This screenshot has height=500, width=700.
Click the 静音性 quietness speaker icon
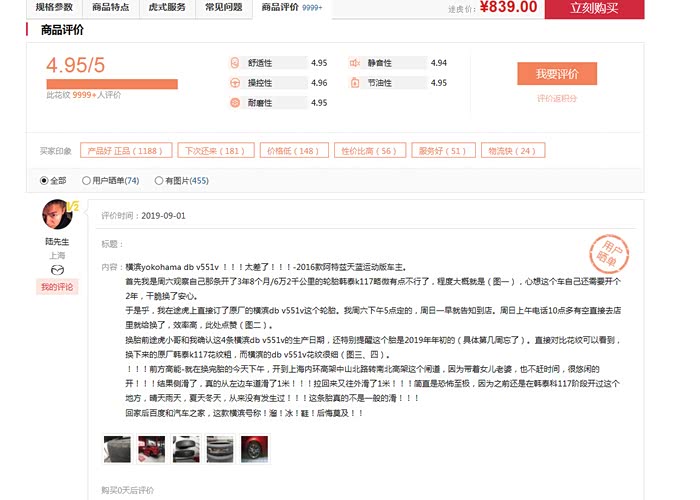tap(354, 63)
